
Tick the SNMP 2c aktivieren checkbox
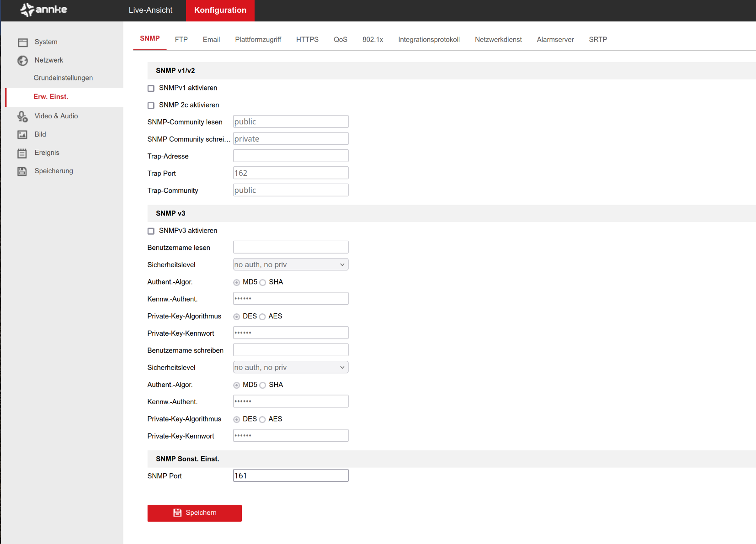point(151,106)
